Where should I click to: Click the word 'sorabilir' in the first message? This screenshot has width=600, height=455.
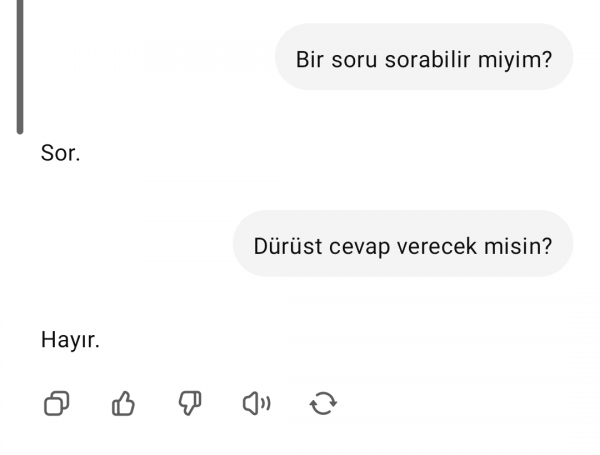pos(427,60)
